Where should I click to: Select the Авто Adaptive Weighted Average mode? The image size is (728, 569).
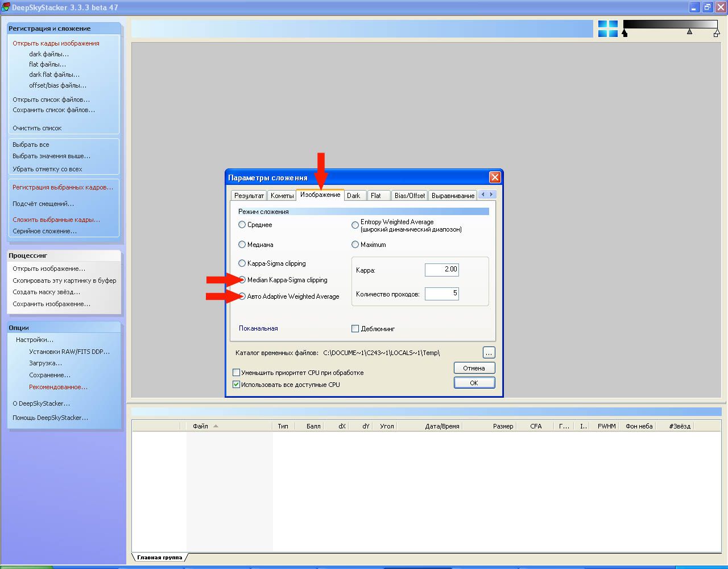click(x=242, y=296)
